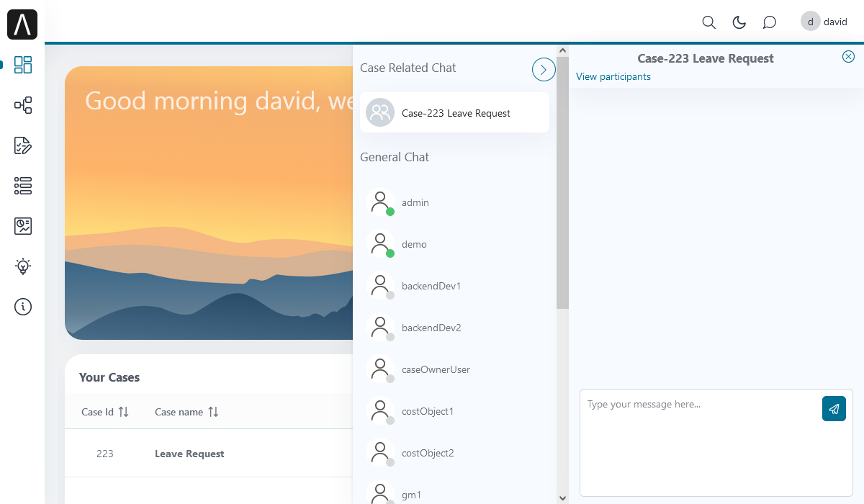Click the Axon Ivy logo icon

point(22,25)
